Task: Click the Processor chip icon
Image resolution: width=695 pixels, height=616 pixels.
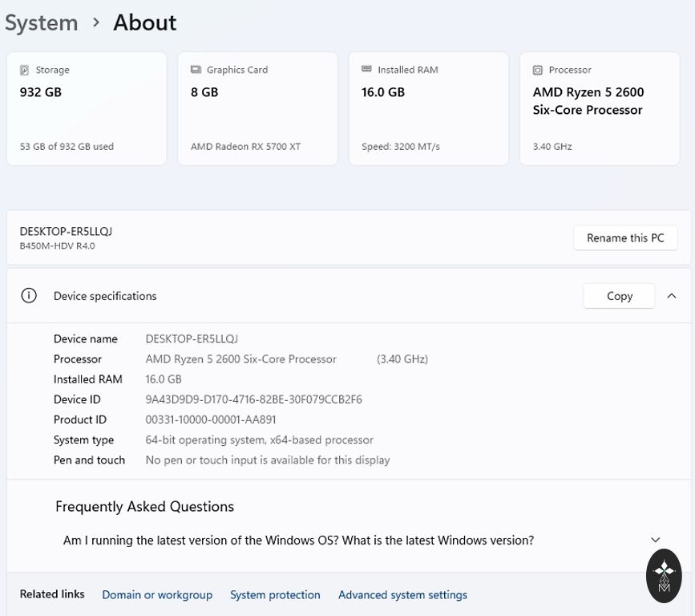Action: click(538, 70)
